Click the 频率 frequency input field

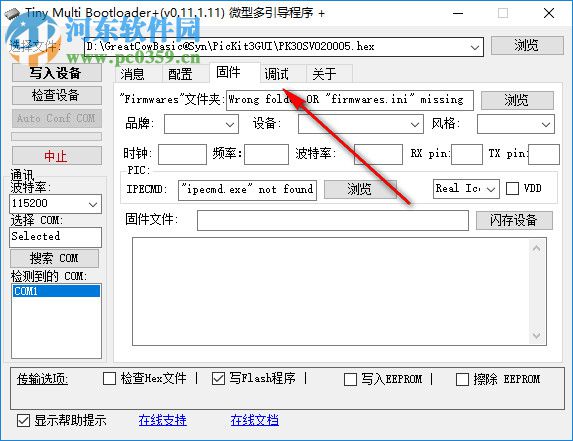pyautogui.click(x=266, y=155)
